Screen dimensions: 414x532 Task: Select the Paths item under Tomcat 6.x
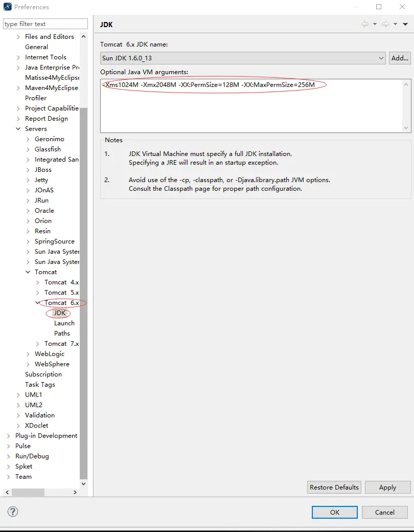62,333
